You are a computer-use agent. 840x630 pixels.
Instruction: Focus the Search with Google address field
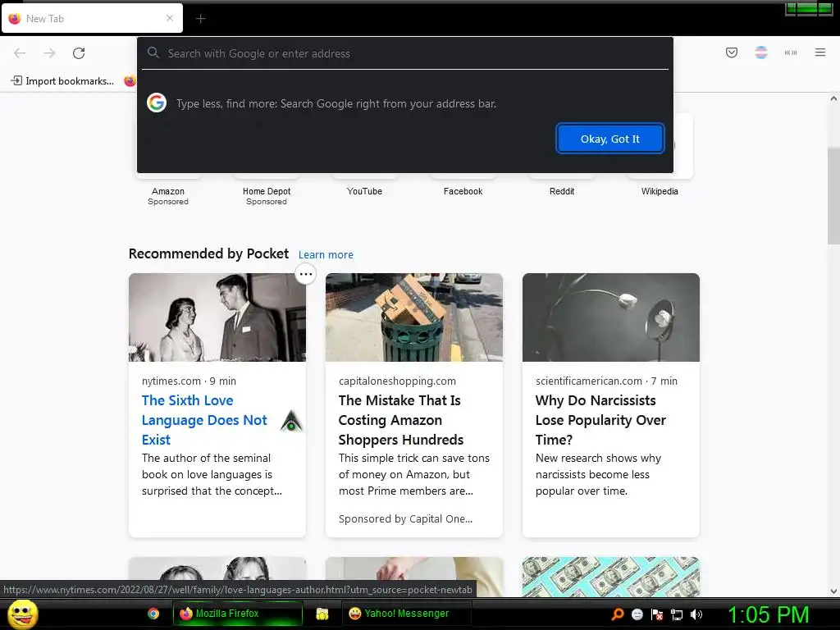pyautogui.click(x=405, y=53)
